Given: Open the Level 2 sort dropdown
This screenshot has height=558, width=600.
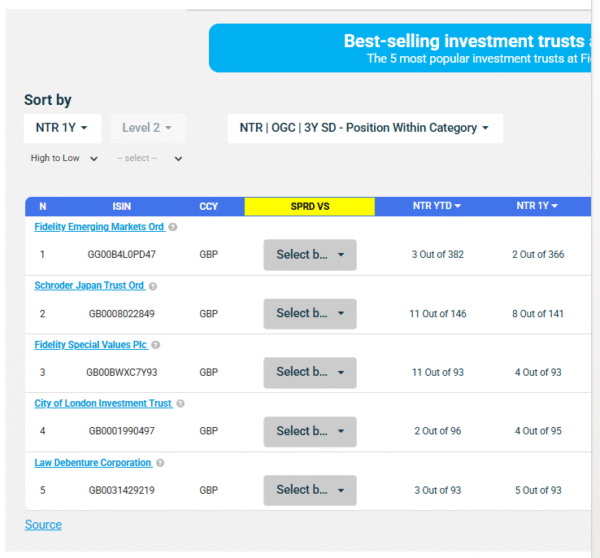Looking at the screenshot, I should [x=147, y=128].
